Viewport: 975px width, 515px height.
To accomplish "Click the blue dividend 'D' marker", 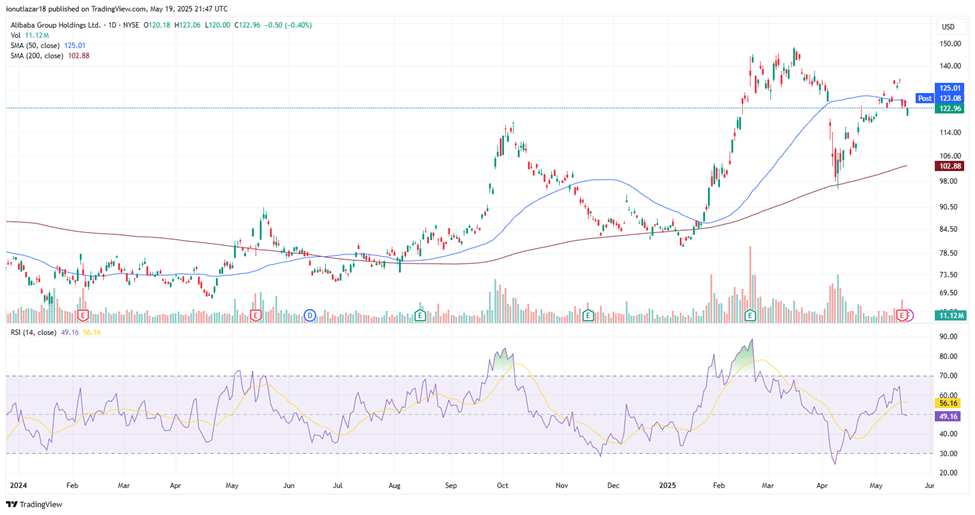I will (x=310, y=315).
